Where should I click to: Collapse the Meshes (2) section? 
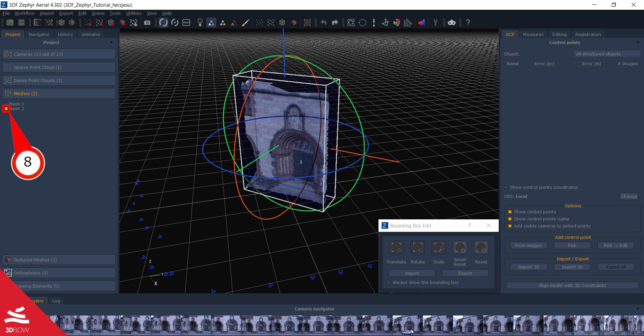tap(59, 93)
